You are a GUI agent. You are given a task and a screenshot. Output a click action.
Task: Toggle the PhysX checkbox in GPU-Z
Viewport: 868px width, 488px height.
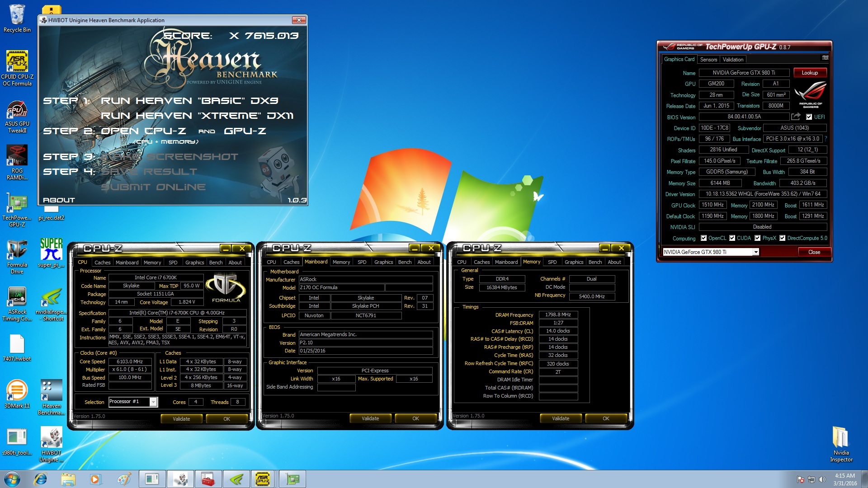click(757, 238)
